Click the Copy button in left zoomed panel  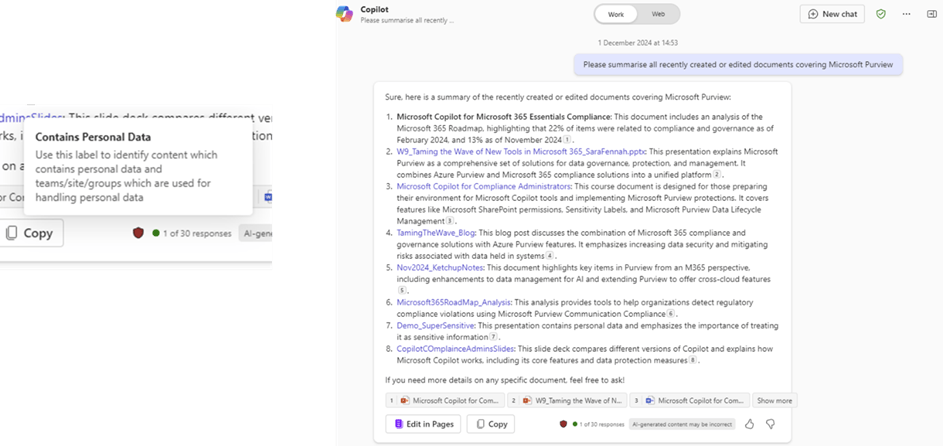click(30, 233)
